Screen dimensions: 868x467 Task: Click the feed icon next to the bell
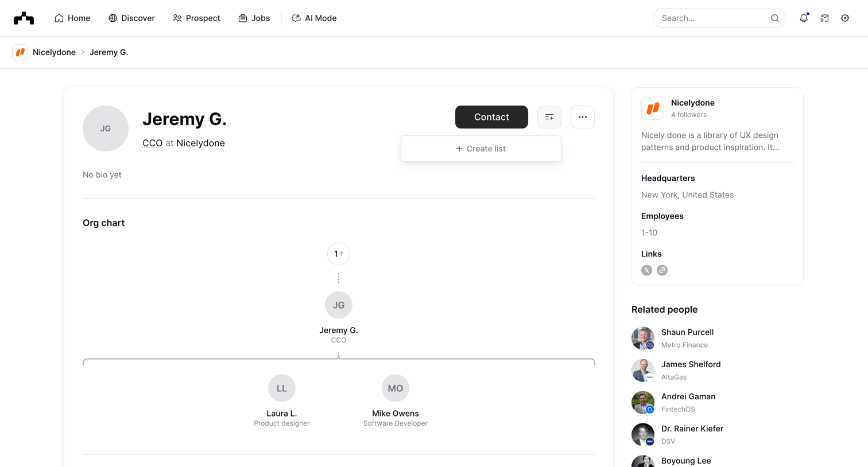[x=824, y=18]
